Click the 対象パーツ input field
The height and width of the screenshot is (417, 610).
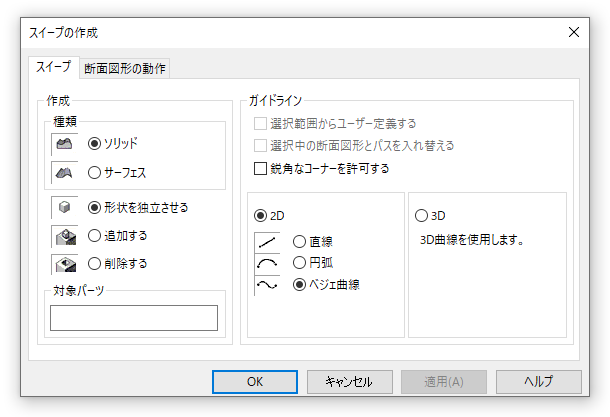click(x=134, y=318)
